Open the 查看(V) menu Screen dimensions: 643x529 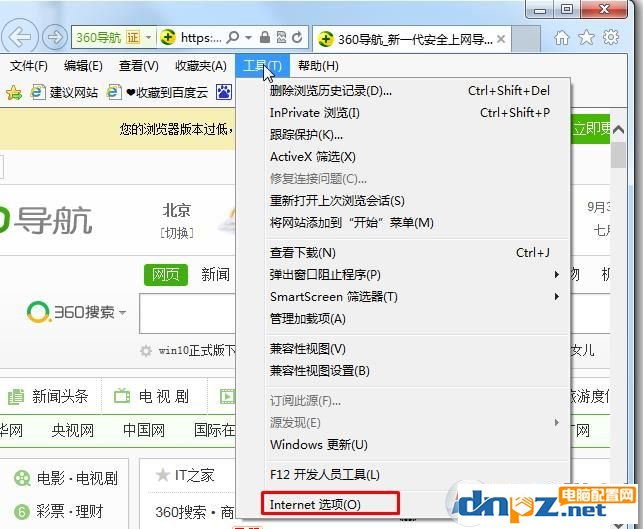pos(138,66)
